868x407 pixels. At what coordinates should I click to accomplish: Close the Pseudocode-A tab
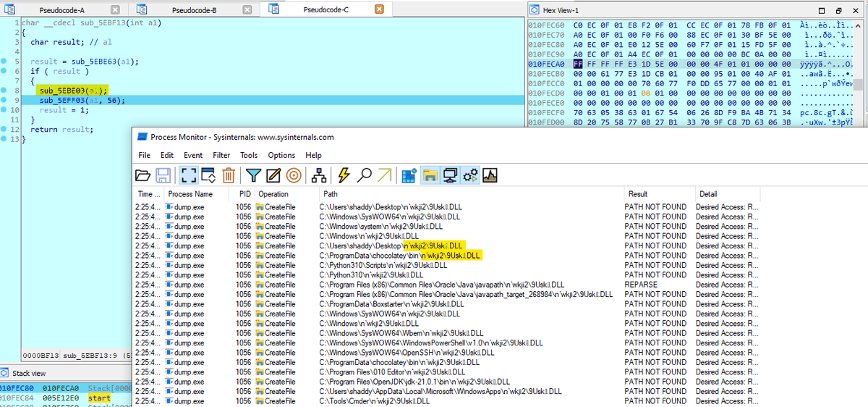[x=116, y=9]
